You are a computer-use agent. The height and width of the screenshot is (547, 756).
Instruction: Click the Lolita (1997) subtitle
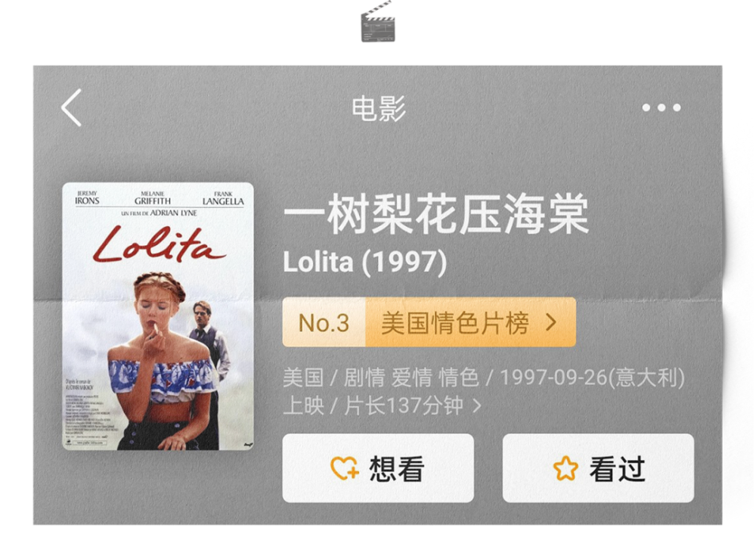[x=365, y=262]
